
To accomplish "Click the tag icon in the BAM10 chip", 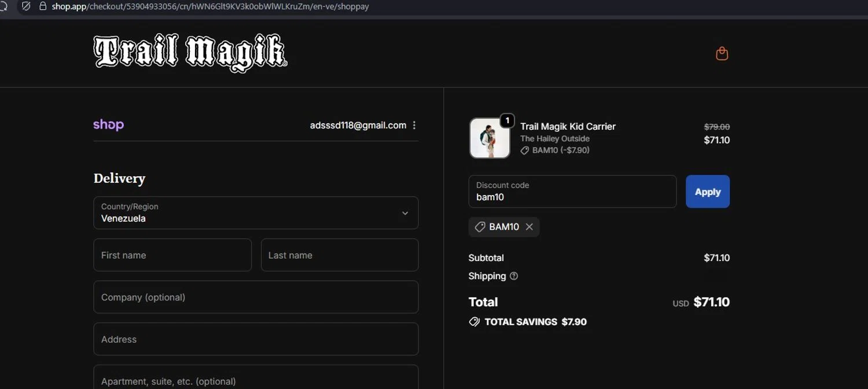I will tap(480, 227).
